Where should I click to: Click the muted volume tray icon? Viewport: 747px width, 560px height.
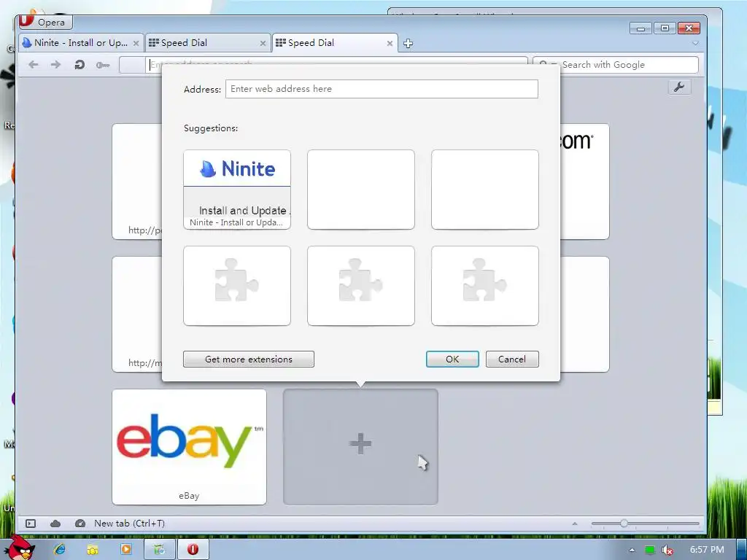click(x=667, y=550)
